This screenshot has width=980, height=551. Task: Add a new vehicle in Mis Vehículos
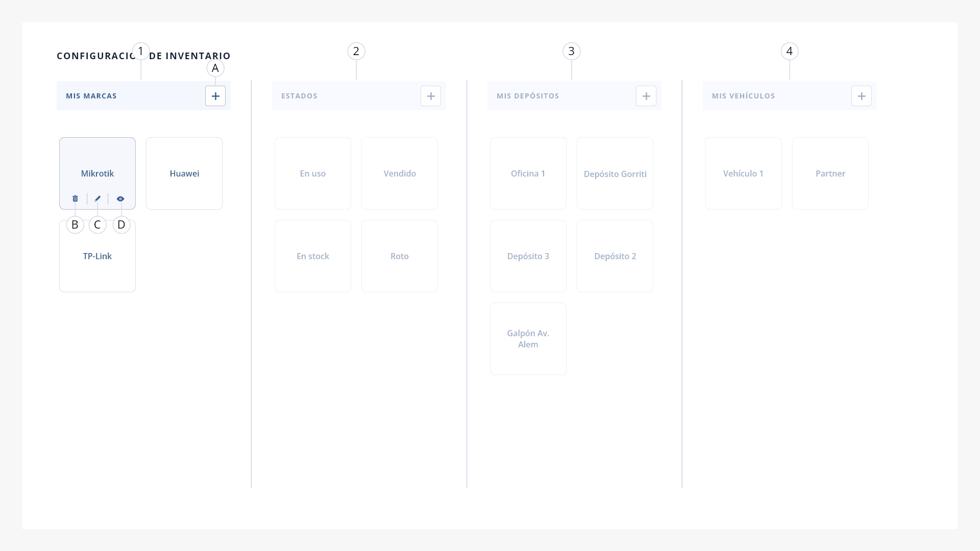tap(862, 96)
